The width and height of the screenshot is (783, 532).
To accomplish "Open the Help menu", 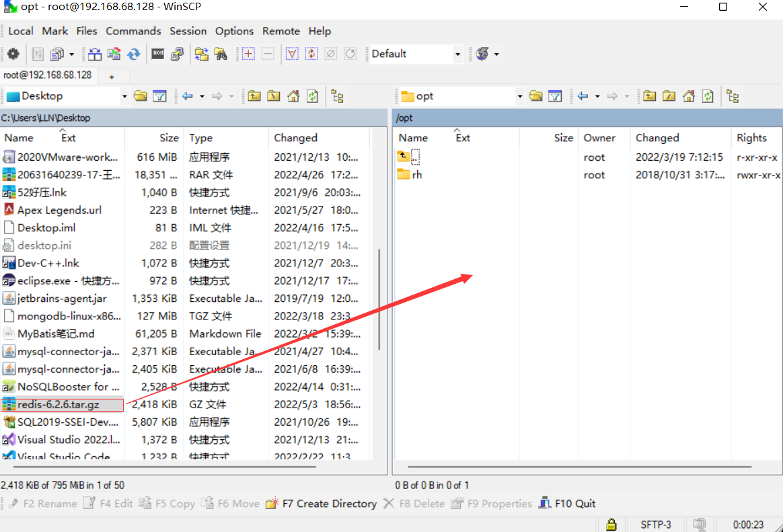I will (x=320, y=31).
